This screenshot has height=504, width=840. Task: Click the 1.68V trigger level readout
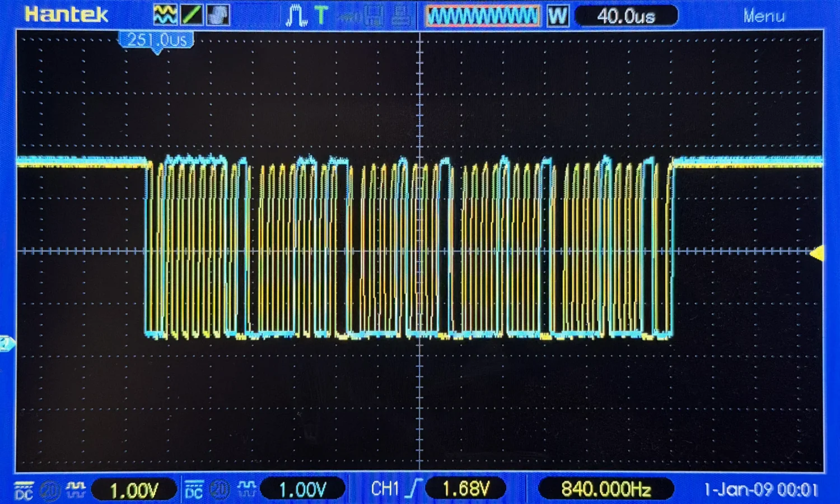click(x=465, y=488)
